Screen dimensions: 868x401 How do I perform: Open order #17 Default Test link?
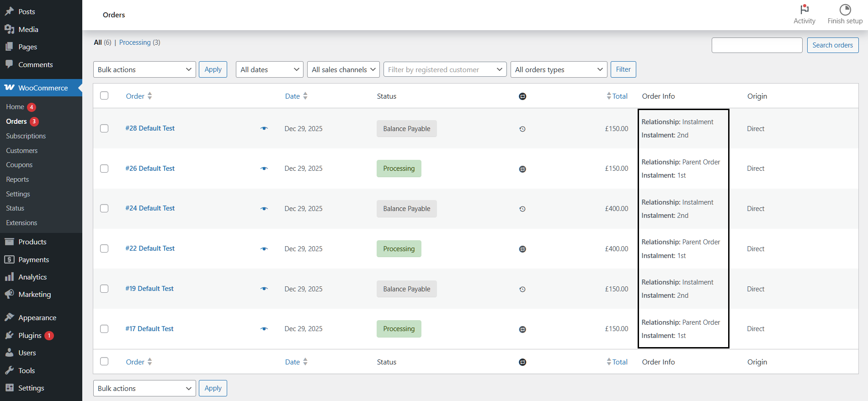click(x=149, y=329)
